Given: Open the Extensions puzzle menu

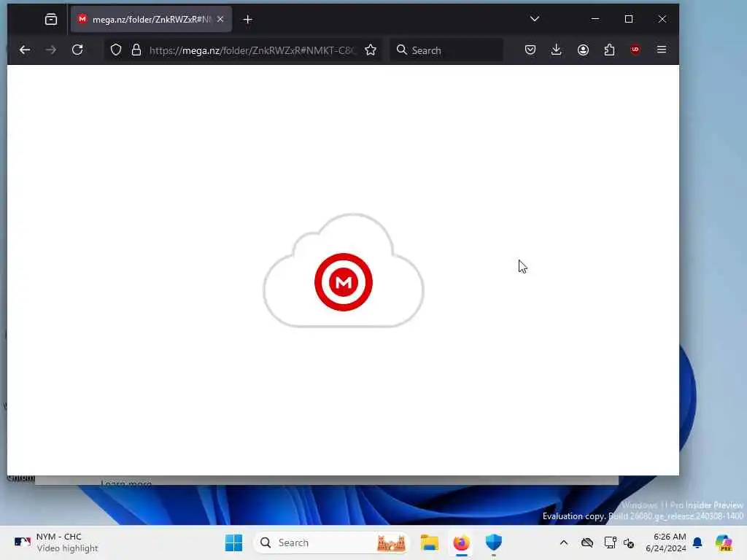Looking at the screenshot, I should 609,50.
